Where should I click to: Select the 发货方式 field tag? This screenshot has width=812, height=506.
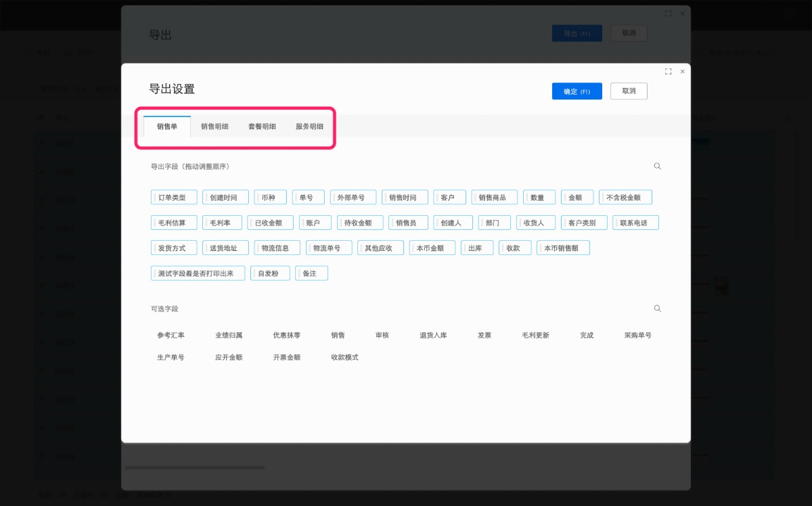[173, 248]
